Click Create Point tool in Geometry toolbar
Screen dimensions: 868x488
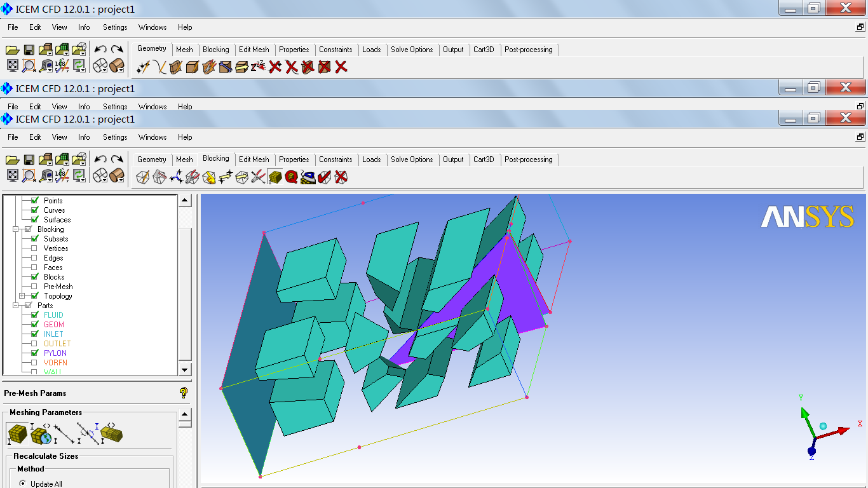tap(143, 67)
